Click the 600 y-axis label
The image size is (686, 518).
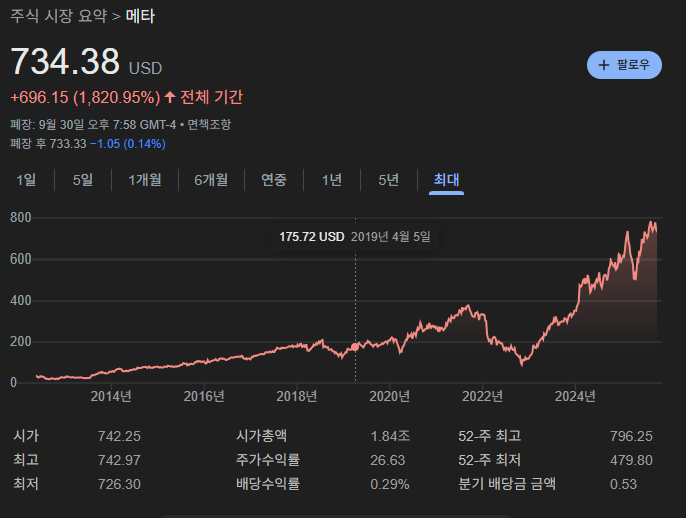[21, 259]
